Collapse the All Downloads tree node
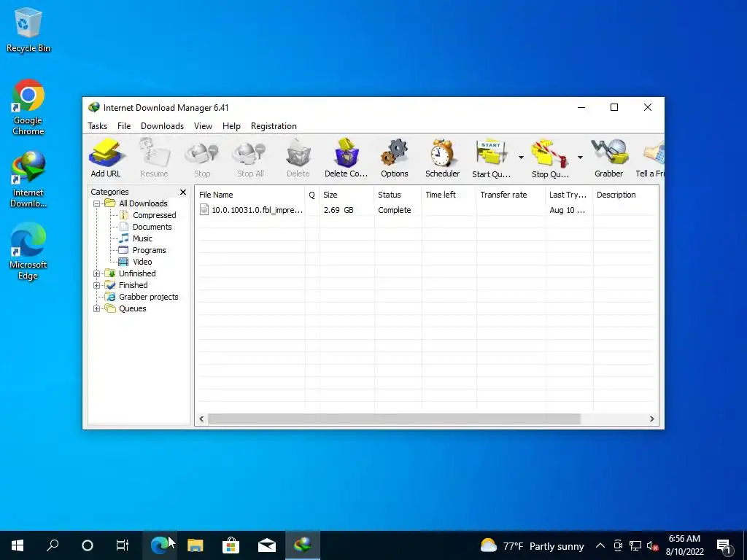 pyautogui.click(x=97, y=204)
